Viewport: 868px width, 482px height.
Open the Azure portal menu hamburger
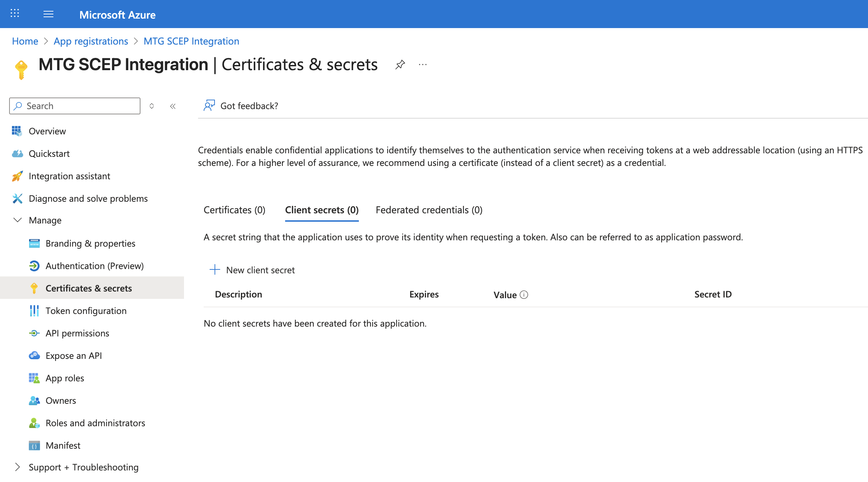(48, 14)
